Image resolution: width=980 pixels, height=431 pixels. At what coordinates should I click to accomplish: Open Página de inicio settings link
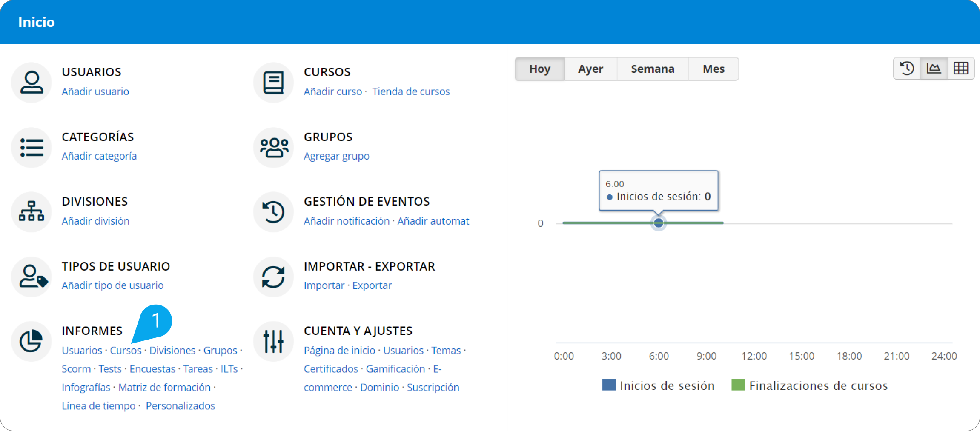[x=340, y=350]
